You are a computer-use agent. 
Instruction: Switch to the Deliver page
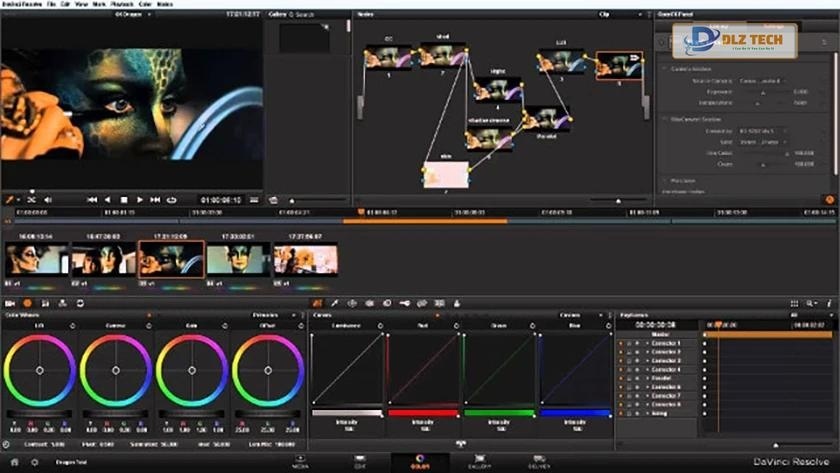pos(539,462)
